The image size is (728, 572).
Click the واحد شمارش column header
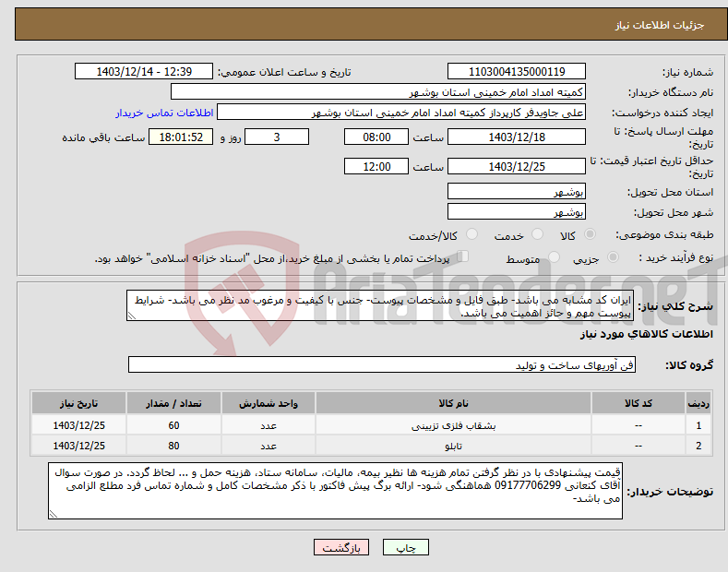269,403
